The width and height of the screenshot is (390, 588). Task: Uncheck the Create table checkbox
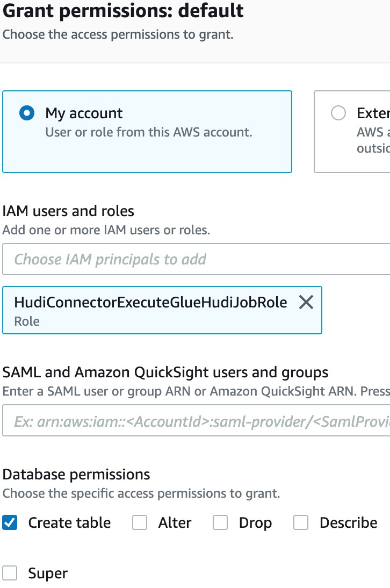(x=10, y=522)
